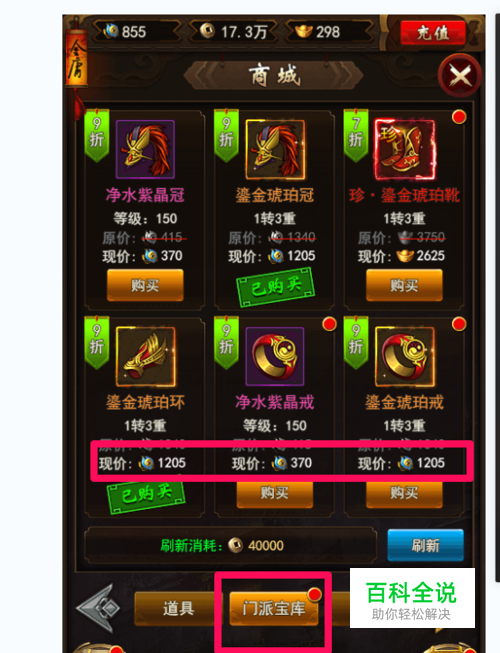The height and width of the screenshot is (653, 500).
Task: Select the 鎏金琥珀戒 ring icon
Action: 405,356
